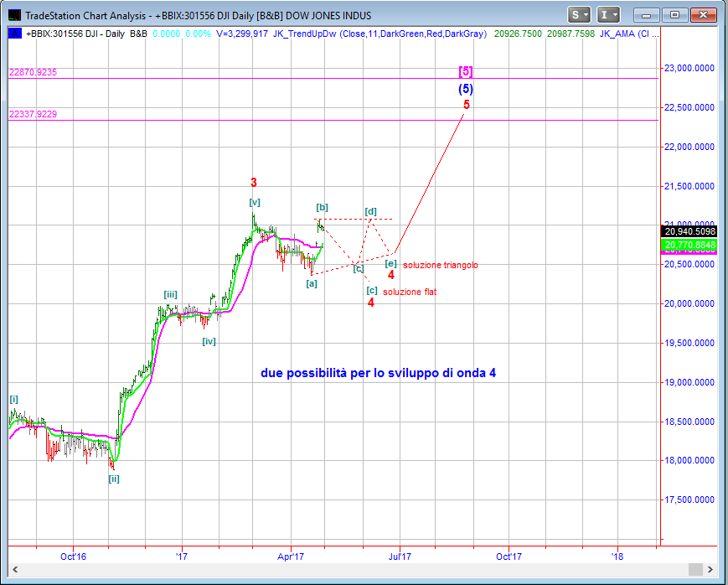Open the I dropdown in the title bar
Viewport: 728px width, 585px height.
point(609,15)
